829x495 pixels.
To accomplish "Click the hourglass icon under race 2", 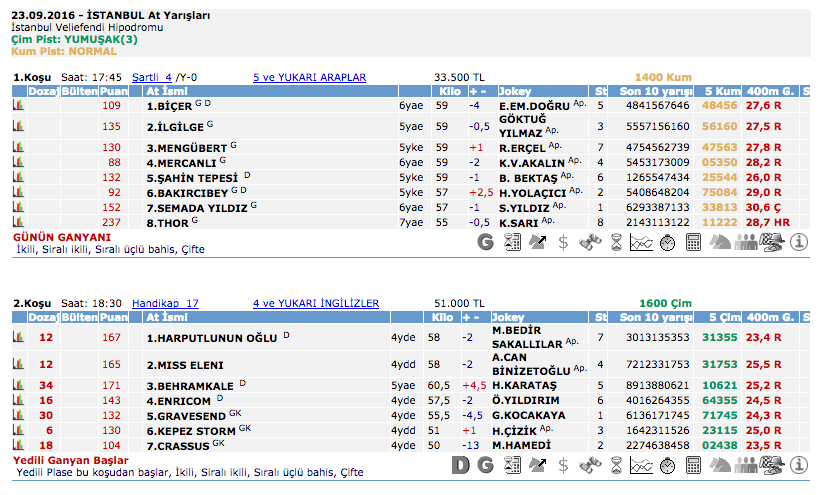I will click(x=616, y=465).
